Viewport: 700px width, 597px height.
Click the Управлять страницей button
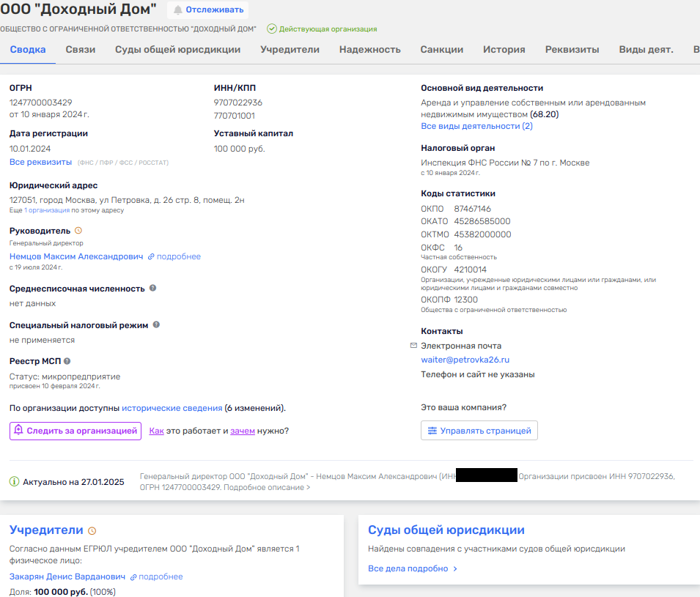[479, 431]
